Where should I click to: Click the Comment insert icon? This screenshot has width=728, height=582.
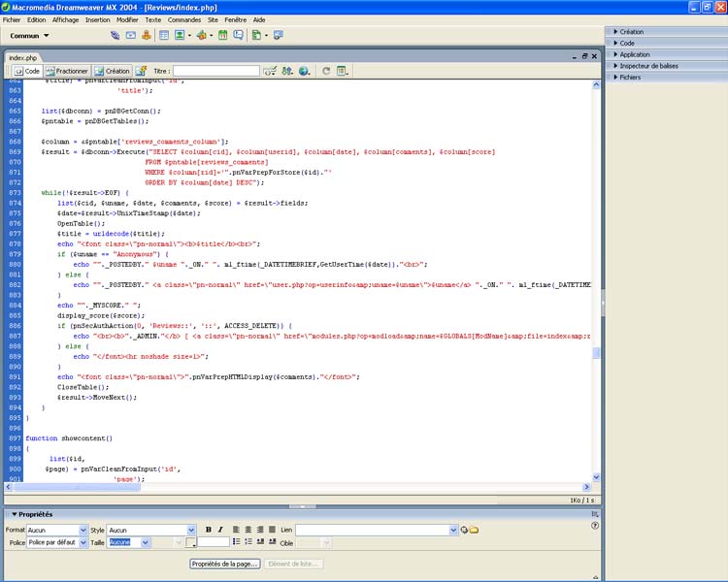[x=238, y=35]
